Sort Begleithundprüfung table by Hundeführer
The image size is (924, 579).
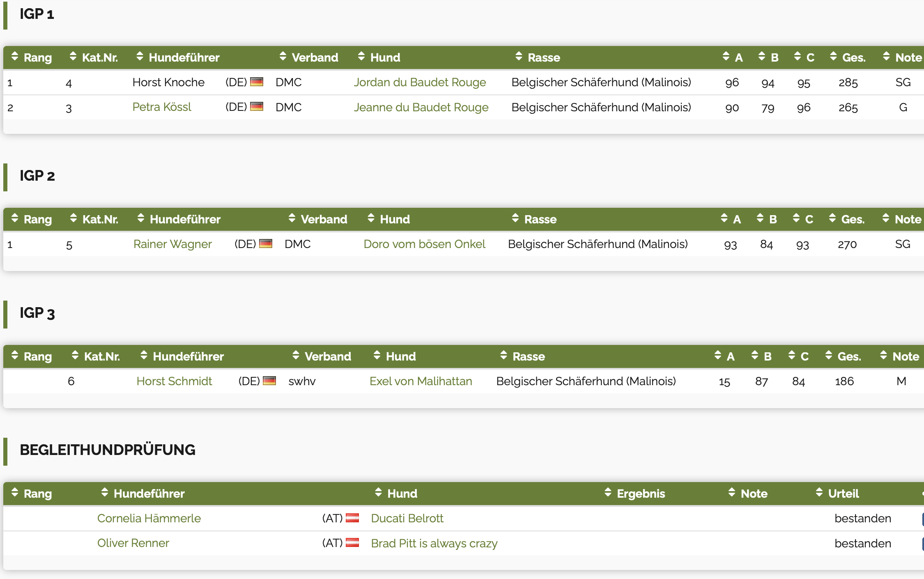143,494
